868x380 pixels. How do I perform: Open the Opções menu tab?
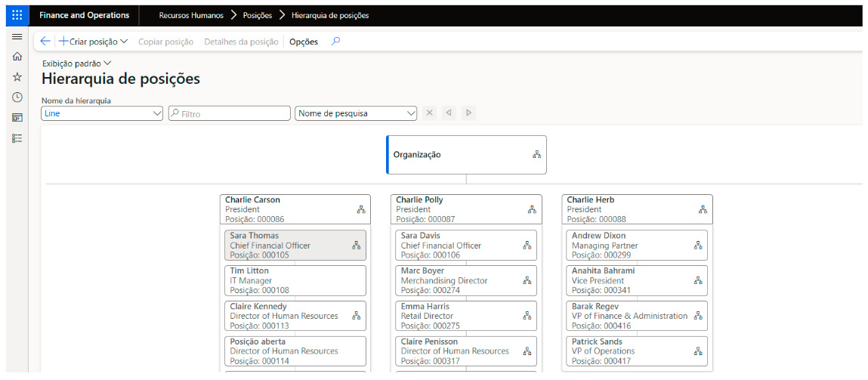coord(304,42)
